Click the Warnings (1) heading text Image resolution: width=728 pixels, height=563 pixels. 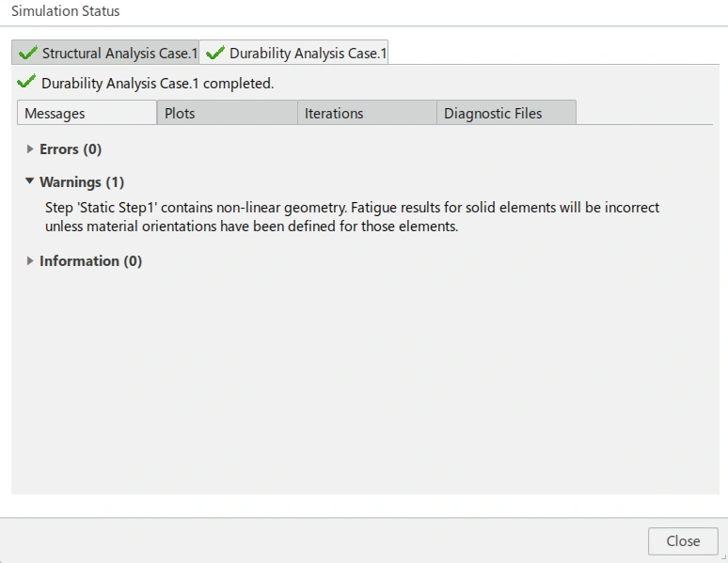tap(82, 182)
